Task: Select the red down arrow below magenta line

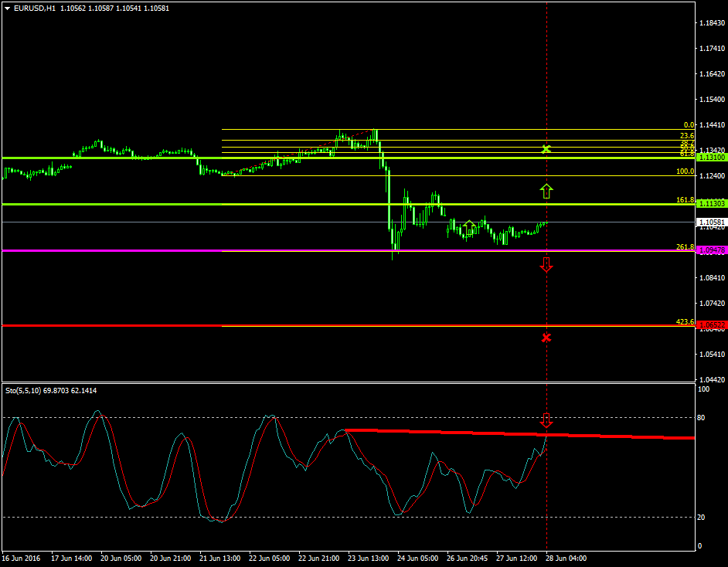Action: 546,264
